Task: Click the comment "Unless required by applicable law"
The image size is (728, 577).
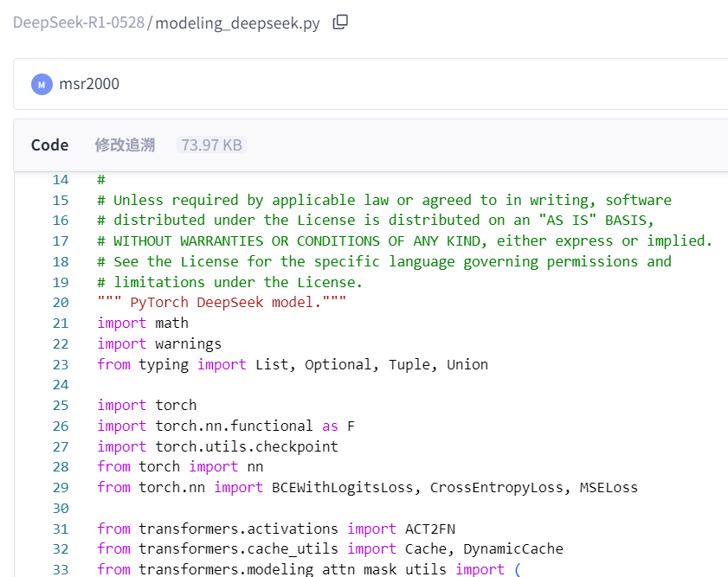Action: [384, 200]
